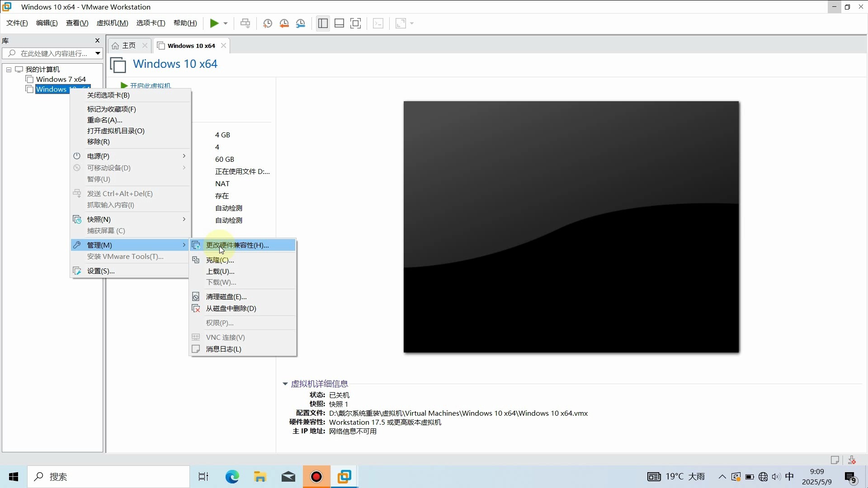Click the weather 19°C 大雨 taskbar widget
This screenshot has height=488, width=868.
point(676,477)
